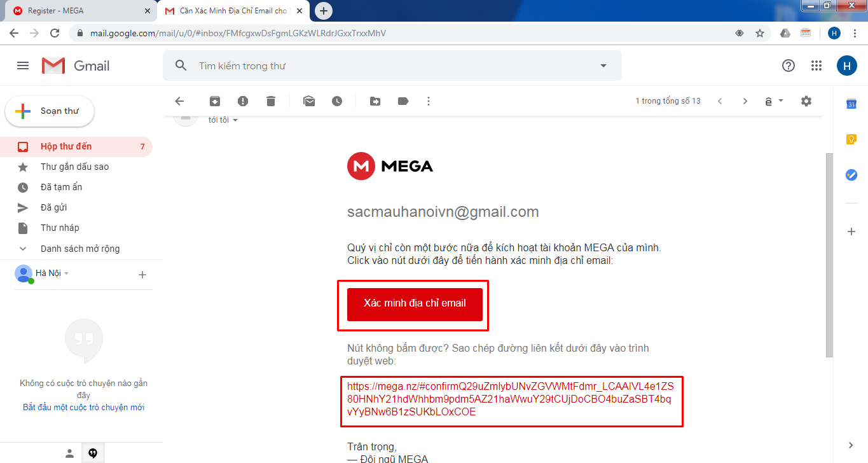Open Google Keep in side panel

point(851,139)
